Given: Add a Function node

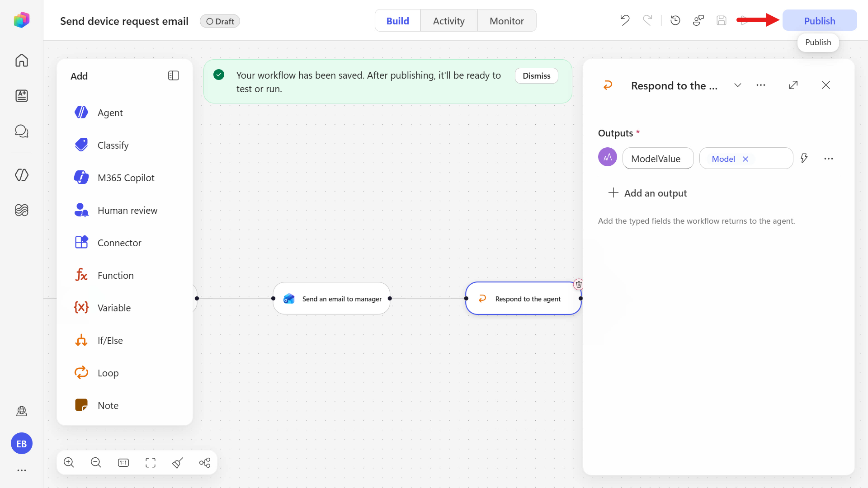Looking at the screenshot, I should (125, 275).
